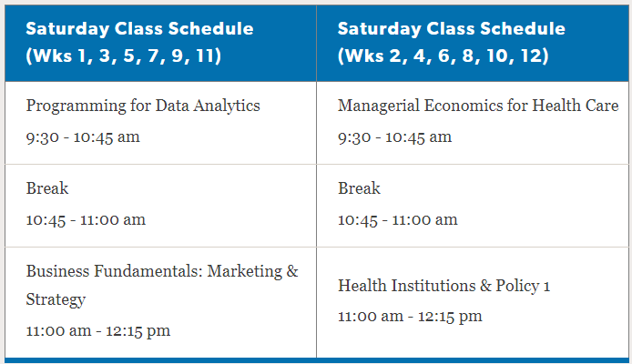
Task: Click the right "Saturday Class Schedule" header title
Action: 451,28
